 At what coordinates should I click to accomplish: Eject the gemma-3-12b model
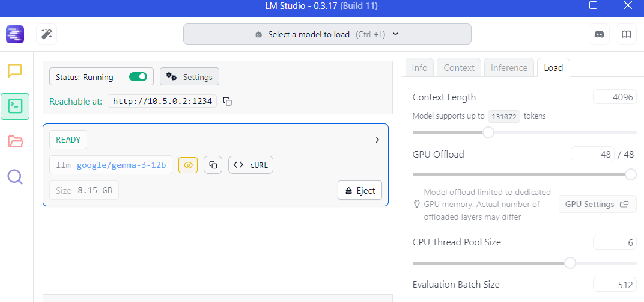360,190
